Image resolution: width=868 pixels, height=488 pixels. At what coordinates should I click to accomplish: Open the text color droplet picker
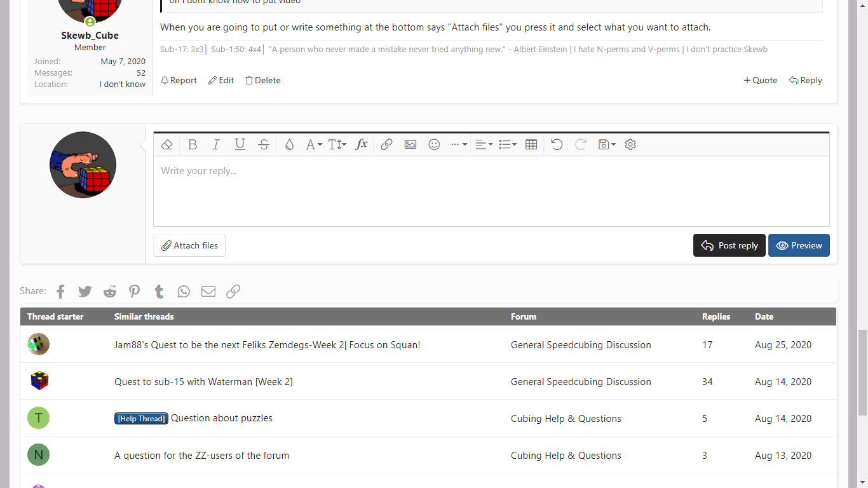click(x=289, y=144)
